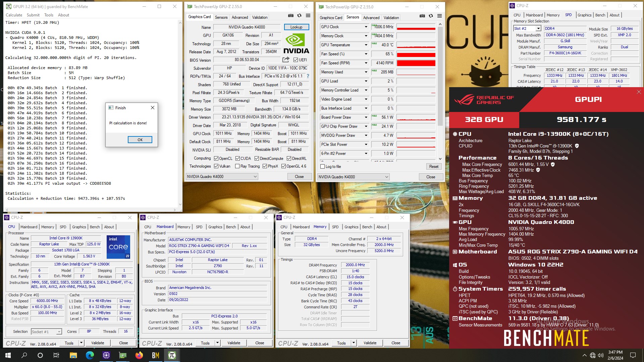Open Memory tab in bottom-left CPU-Z

coord(48,227)
